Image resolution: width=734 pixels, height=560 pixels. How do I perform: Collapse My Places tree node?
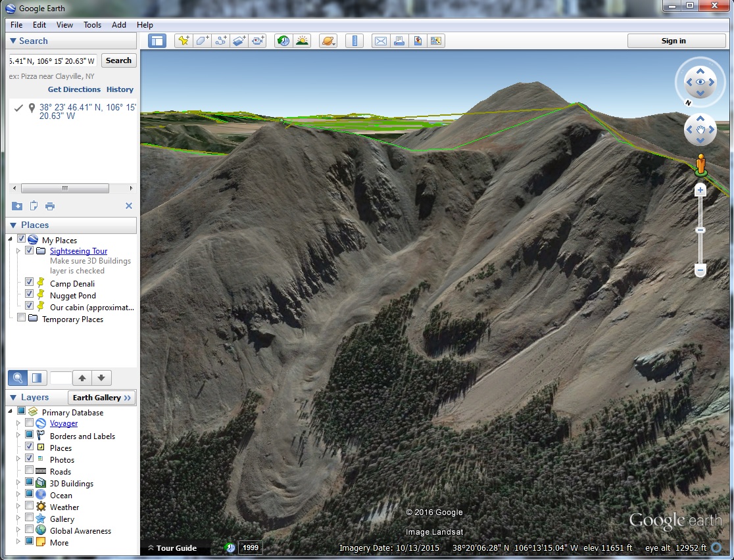pos(11,239)
